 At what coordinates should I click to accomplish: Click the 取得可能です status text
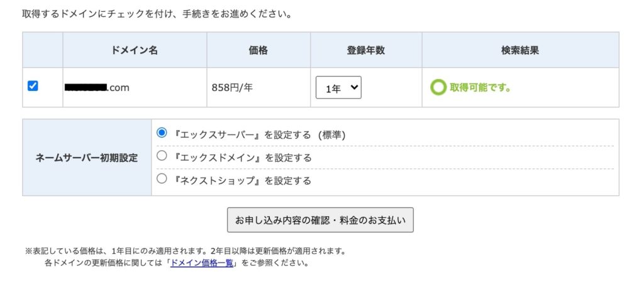click(x=480, y=88)
